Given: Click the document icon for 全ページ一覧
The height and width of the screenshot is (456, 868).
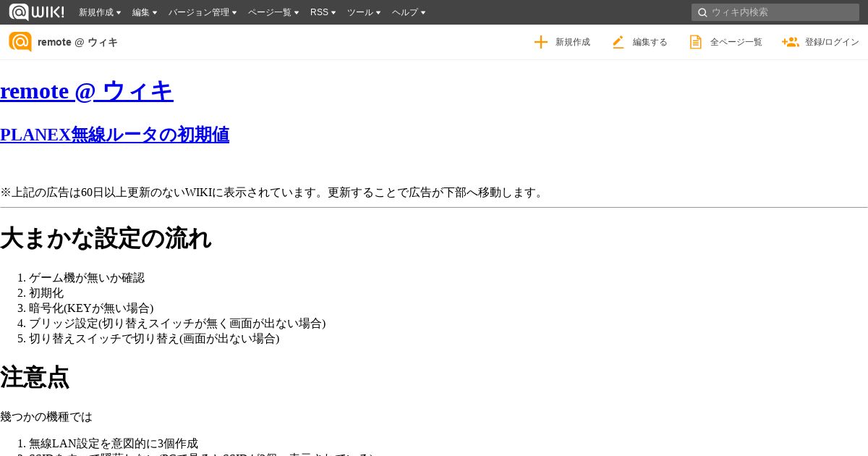Looking at the screenshot, I should click(695, 42).
